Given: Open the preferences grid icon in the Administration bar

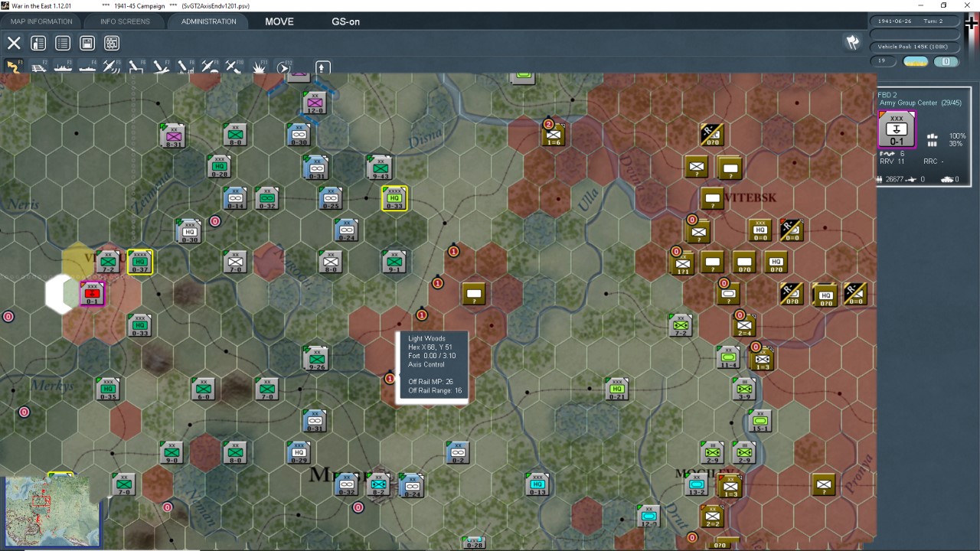Looking at the screenshot, I should pyautogui.click(x=112, y=43).
